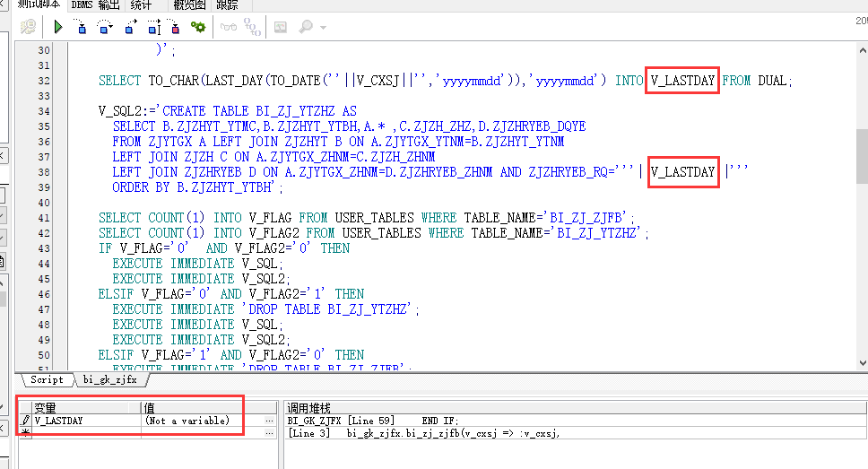The image size is (868, 469).
Task: Click the 变量 column header
Action: (87, 408)
